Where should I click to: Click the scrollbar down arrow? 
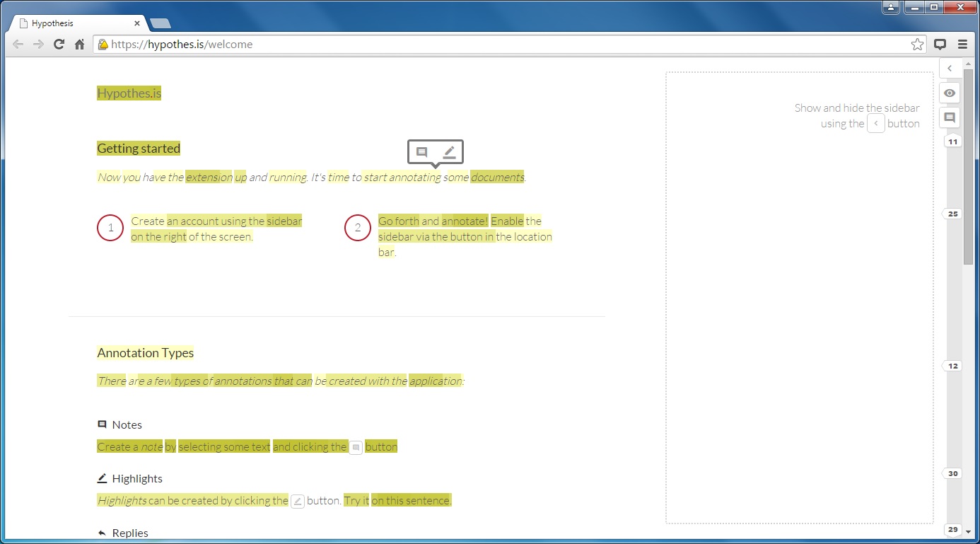(968, 531)
